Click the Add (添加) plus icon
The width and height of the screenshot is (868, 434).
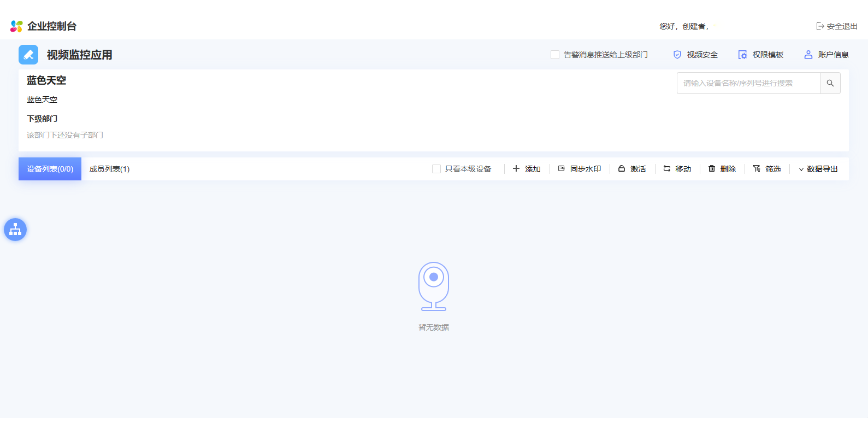(516, 169)
